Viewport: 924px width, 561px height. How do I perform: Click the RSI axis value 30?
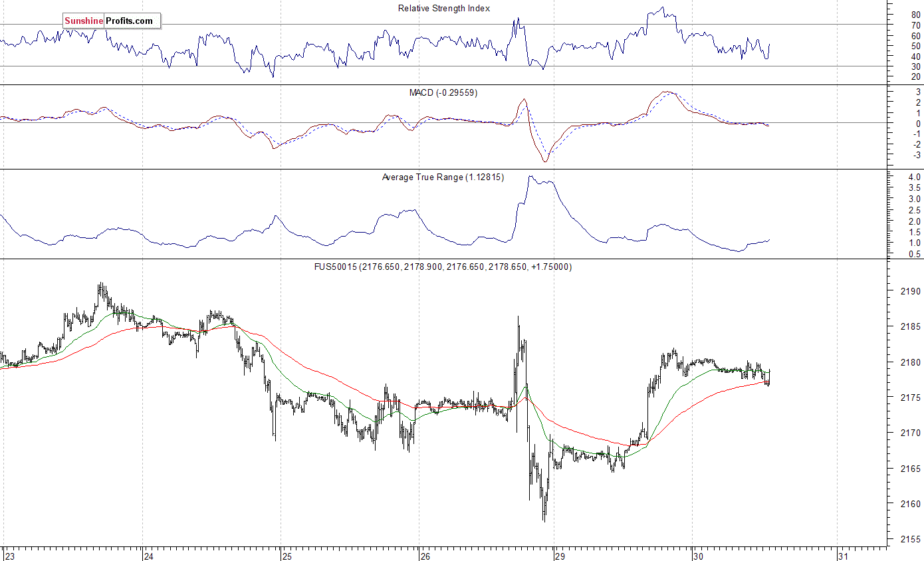point(915,66)
